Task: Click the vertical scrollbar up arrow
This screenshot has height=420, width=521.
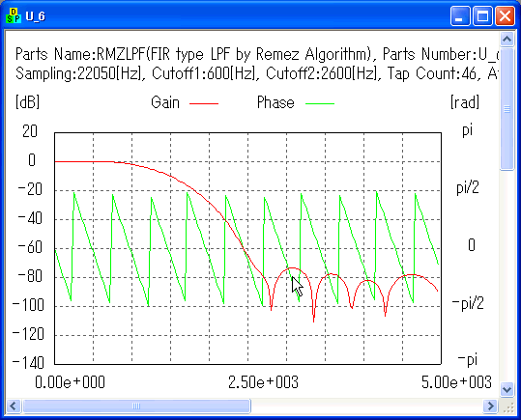Action: click(507, 40)
